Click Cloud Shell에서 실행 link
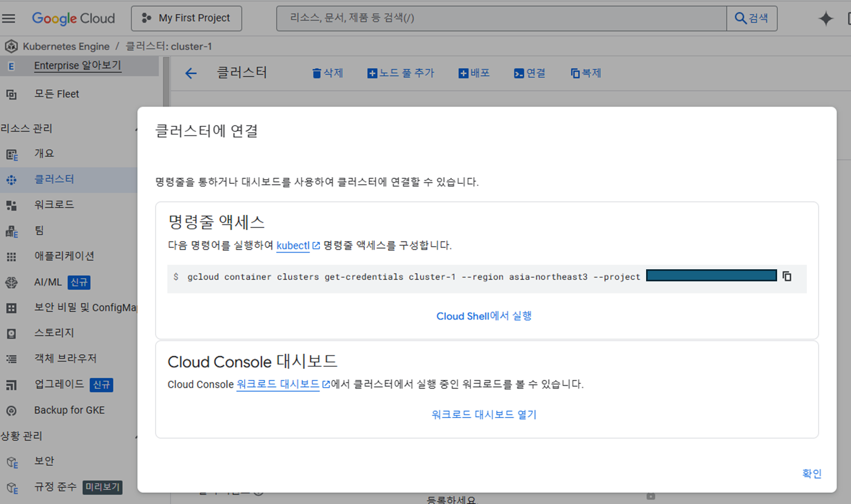 pos(484,316)
